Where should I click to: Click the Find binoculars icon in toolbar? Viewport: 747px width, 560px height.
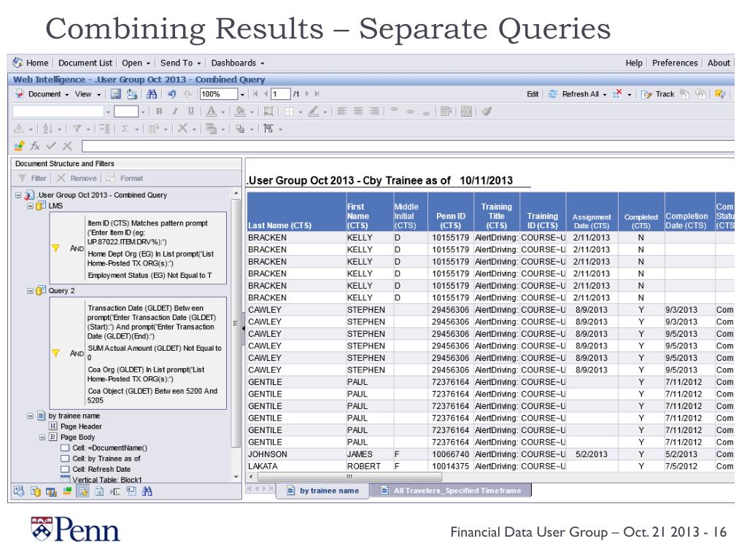click(x=151, y=94)
